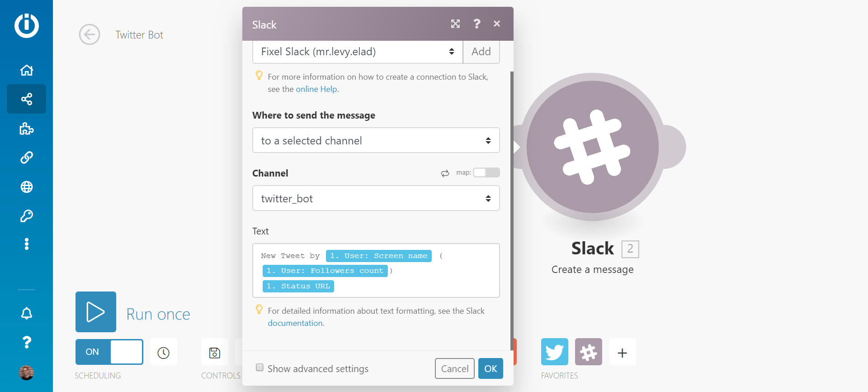The height and width of the screenshot is (392, 868).
Task: Open the Scenarios share icon in sidebar
Action: [27, 99]
